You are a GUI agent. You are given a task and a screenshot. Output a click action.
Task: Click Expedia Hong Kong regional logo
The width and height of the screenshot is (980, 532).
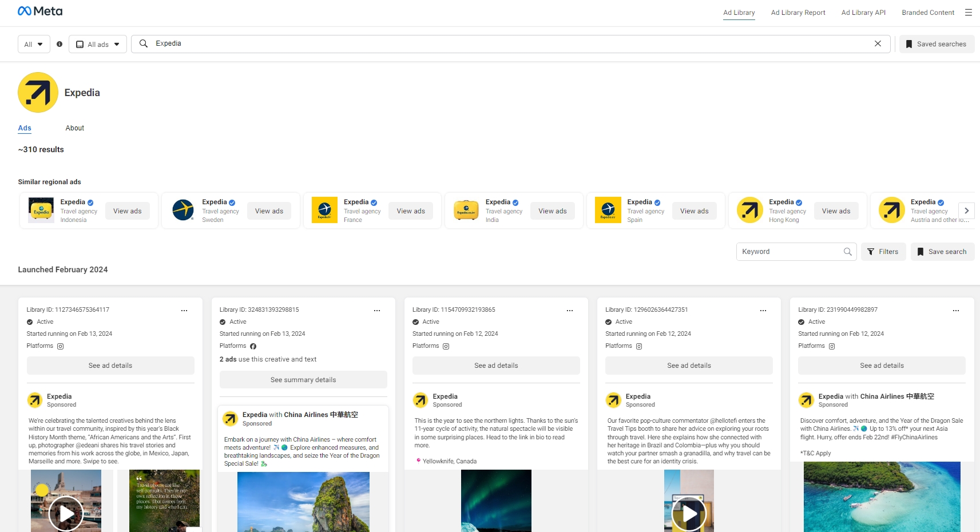pyautogui.click(x=750, y=211)
